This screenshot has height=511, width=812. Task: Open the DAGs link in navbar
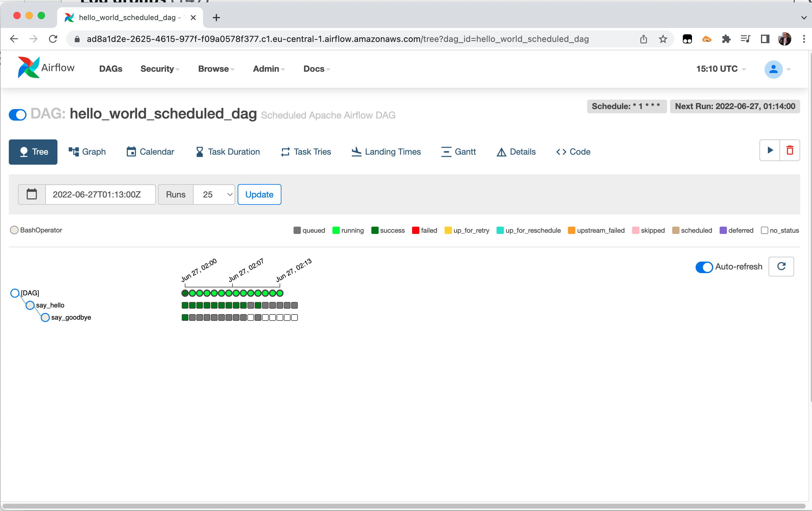[x=111, y=69]
